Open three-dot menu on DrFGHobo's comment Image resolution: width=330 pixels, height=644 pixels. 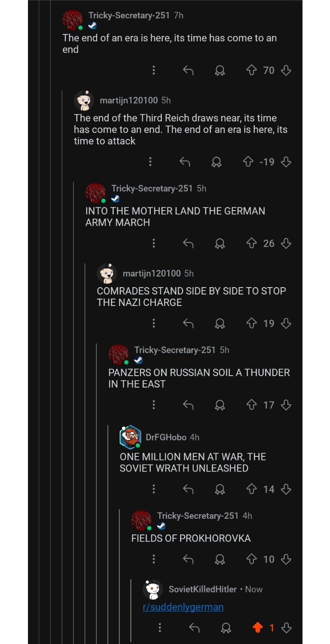pyautogui.click(x=154, y=489)
